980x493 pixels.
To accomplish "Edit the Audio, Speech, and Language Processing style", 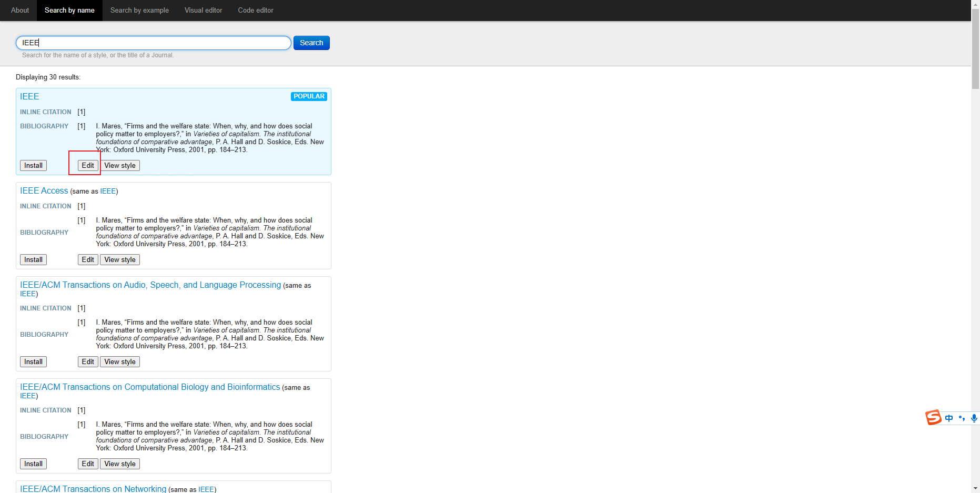I will pos(88,361).
